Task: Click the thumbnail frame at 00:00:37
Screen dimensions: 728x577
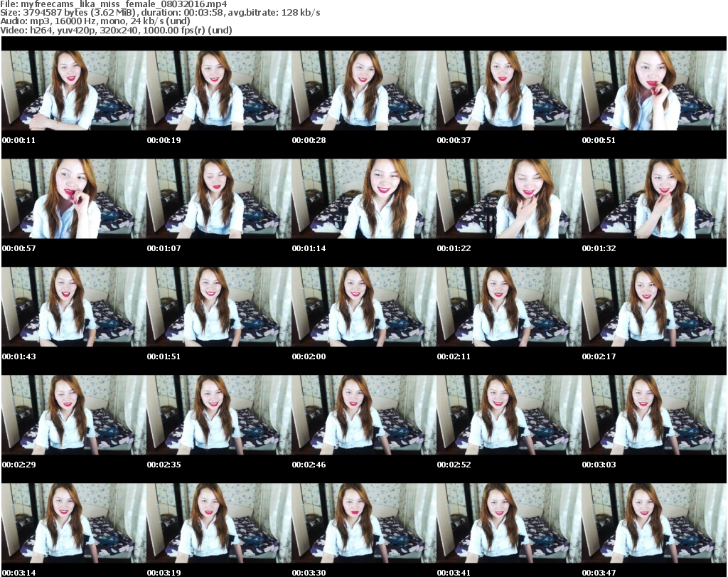Action: pos(509,90)
